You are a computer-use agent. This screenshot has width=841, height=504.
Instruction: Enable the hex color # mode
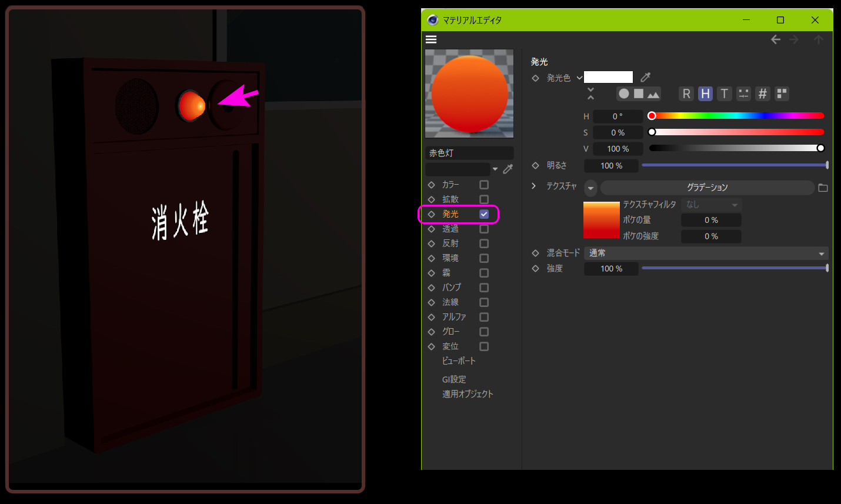tap(762, 94)
